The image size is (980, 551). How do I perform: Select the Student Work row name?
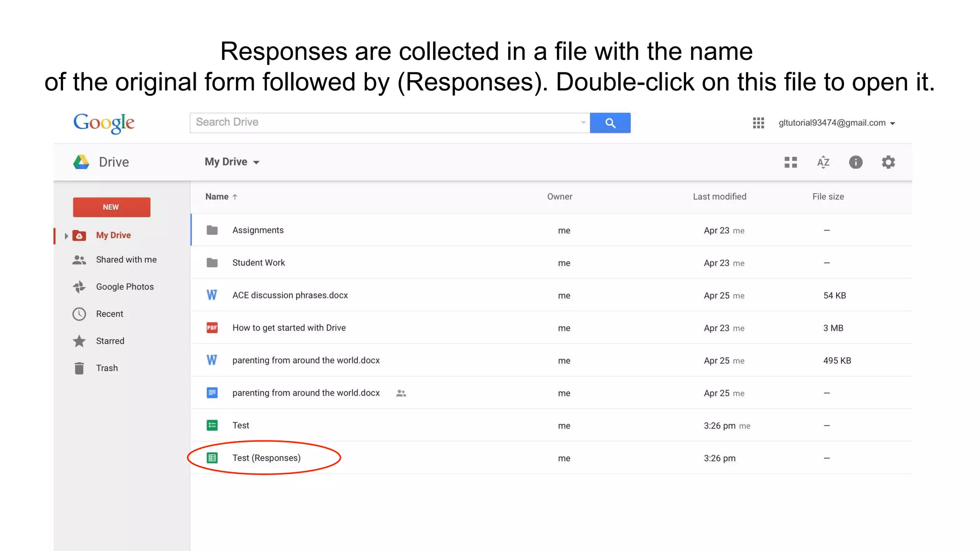click(x=258, y=263)
